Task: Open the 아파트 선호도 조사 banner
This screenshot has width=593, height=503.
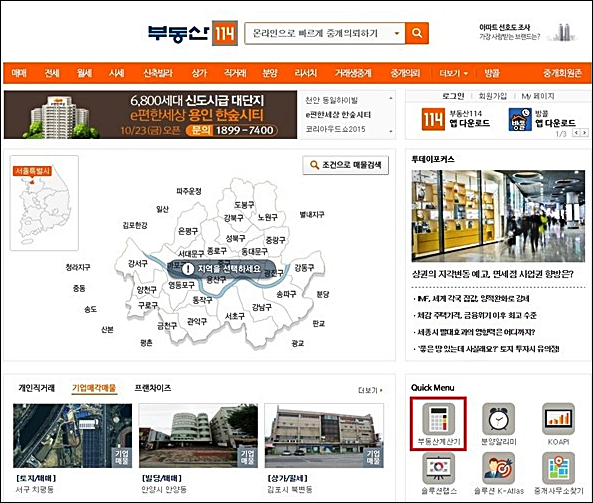Action: click(528, 33)
